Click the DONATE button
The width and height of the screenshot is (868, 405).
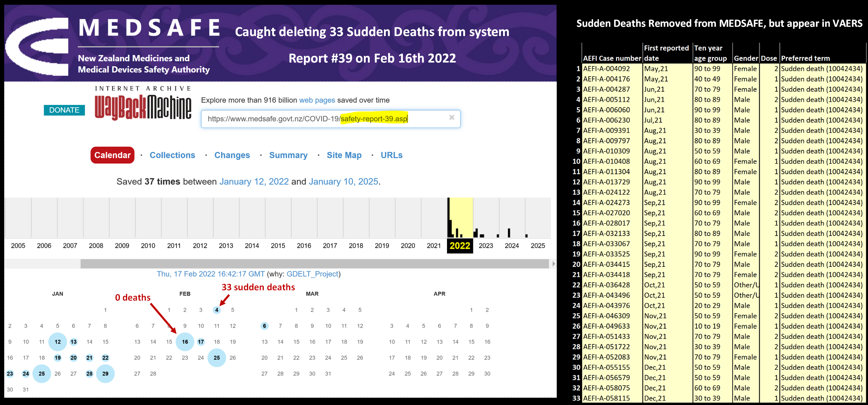click(x=64, y=110)
